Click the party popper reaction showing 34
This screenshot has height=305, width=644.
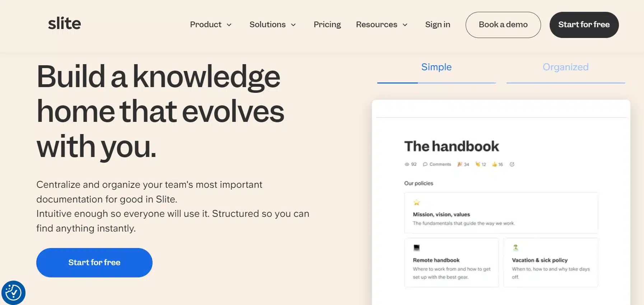463,164
